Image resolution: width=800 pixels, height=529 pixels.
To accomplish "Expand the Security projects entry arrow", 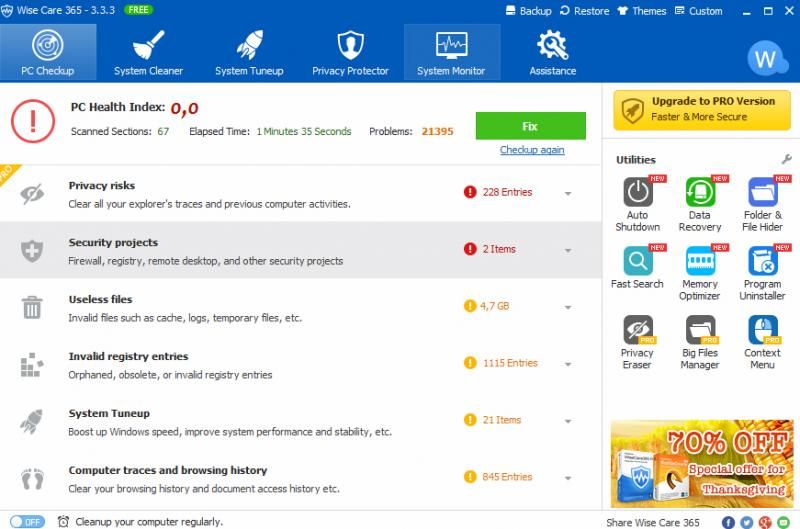I will pyautogui.click(x=568, y=251).
